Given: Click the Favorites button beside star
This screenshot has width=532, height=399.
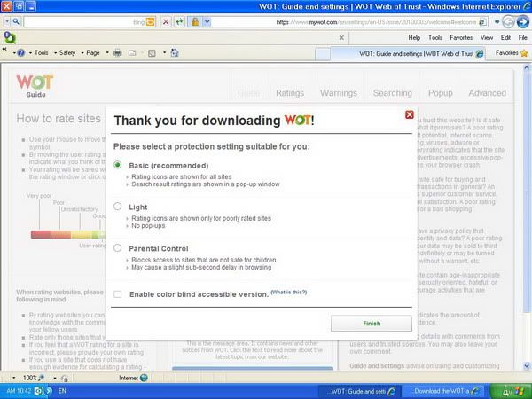Looking at the screenshot, I should tap(506, 53).
